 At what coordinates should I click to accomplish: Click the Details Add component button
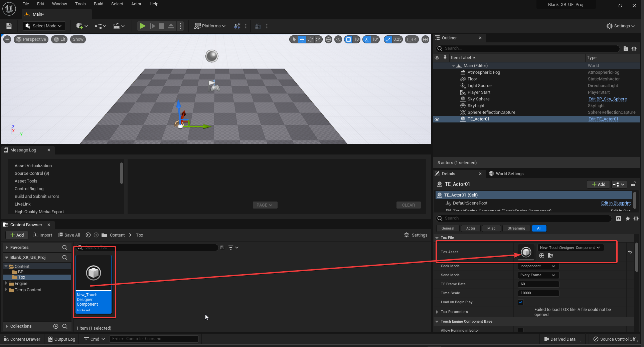pyautogui.click(x=599, y=185)
